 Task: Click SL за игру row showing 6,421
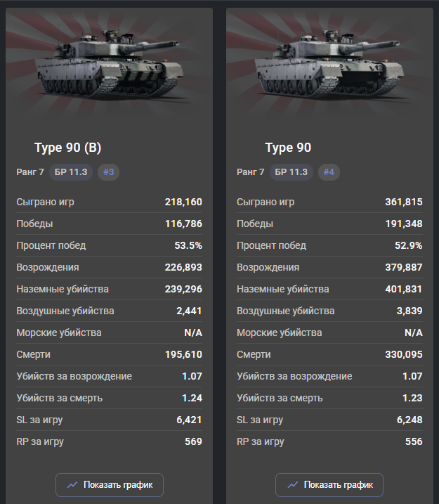click(x=109, y=420)
